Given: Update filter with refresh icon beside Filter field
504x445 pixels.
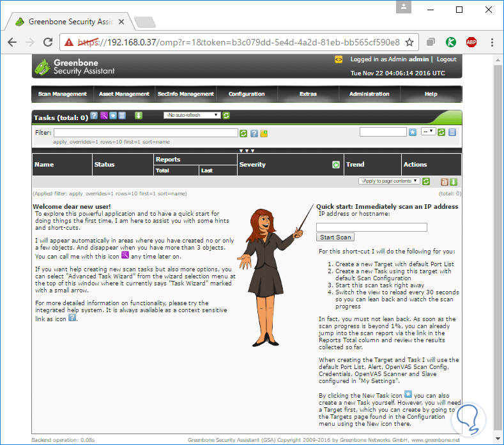Looking at the screenshot, I should [x=243, y=133].
